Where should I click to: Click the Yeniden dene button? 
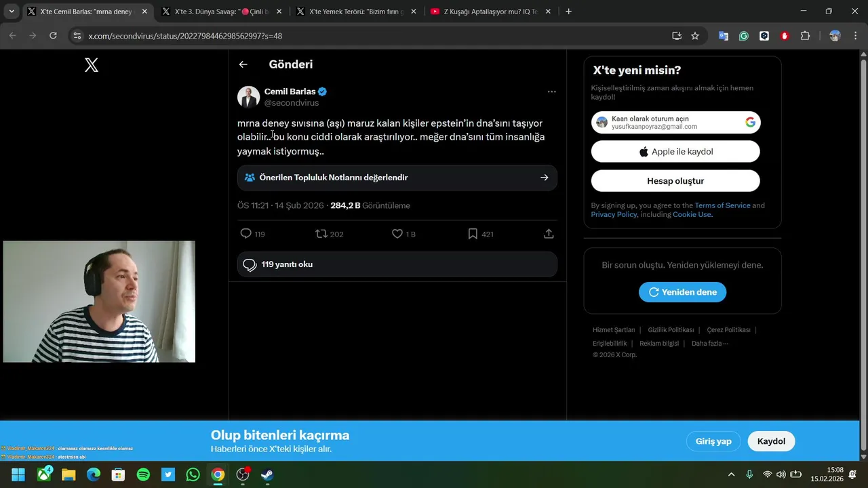682,292
